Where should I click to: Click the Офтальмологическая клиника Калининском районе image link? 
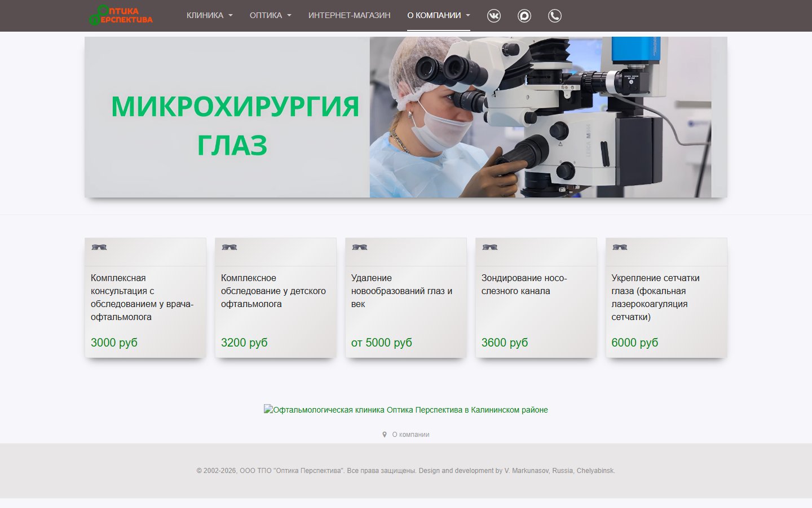(x=406, y=410)
